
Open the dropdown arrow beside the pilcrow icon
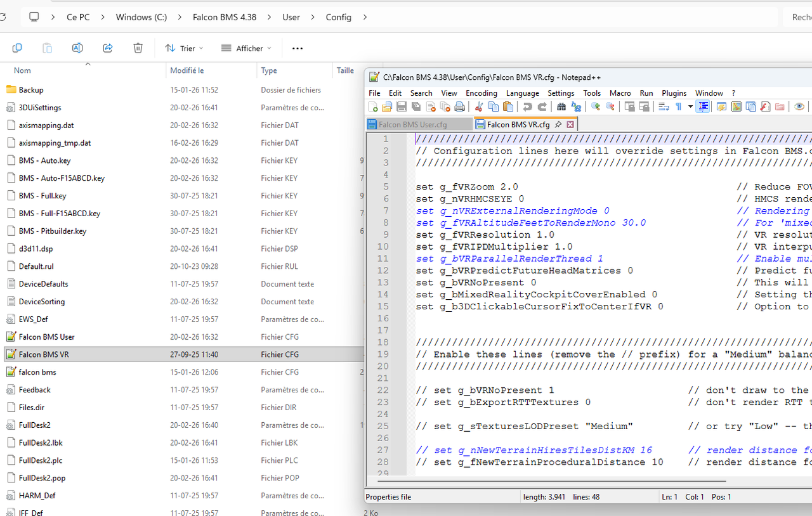(690, 107)
